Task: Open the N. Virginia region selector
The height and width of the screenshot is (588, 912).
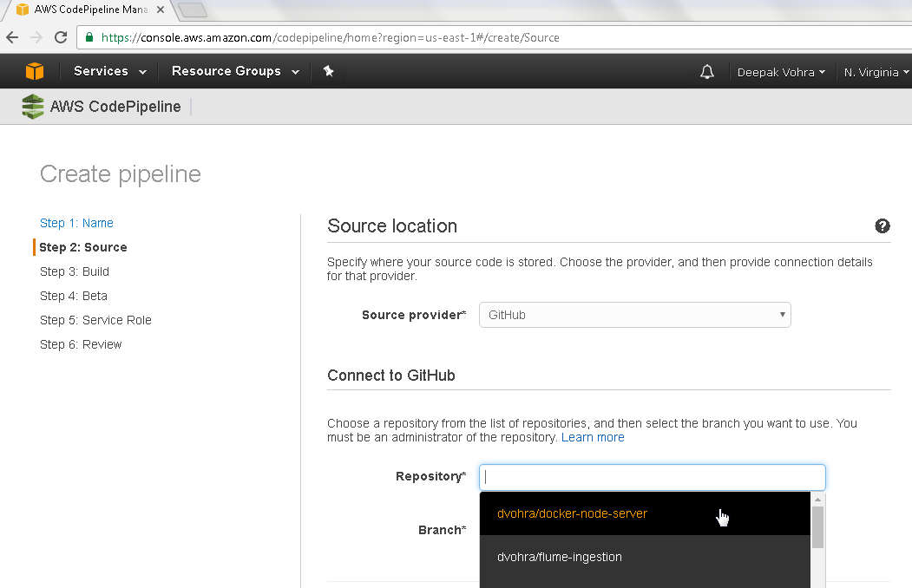Action: click(x=876, y=72)
